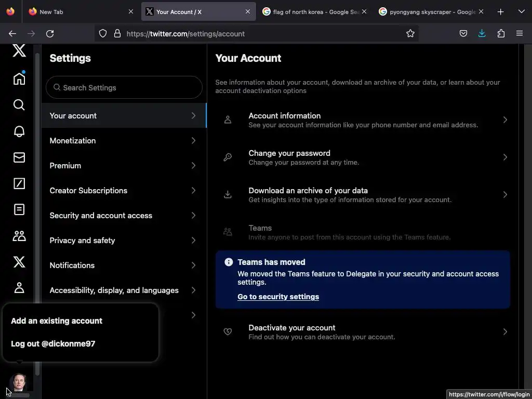Click chevron beside Change your password
This screenshot has width=532, height=399.
505,157
